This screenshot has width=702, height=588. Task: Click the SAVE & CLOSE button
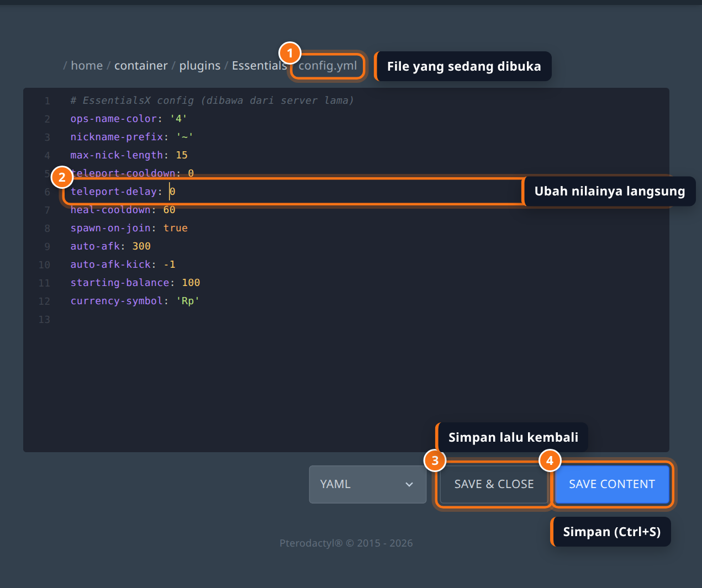(494, 484)
